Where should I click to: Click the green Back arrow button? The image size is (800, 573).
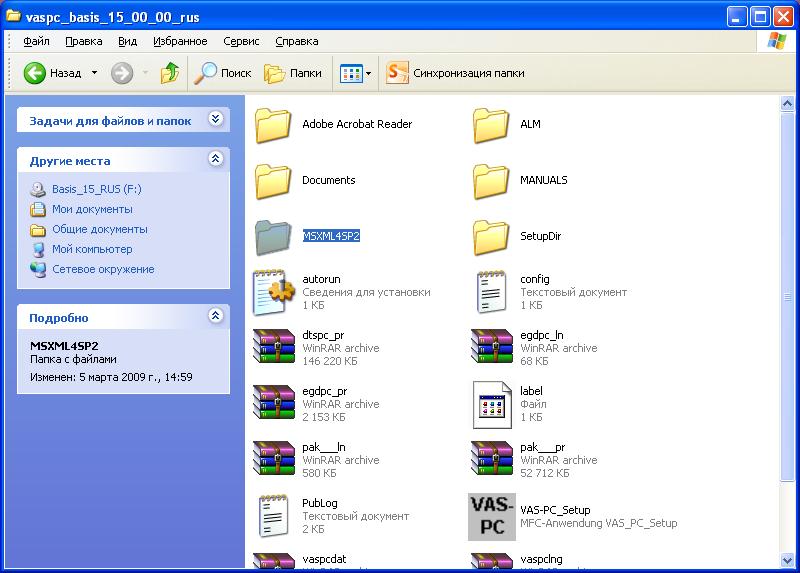pyautogui.click(x=36, y=73)
